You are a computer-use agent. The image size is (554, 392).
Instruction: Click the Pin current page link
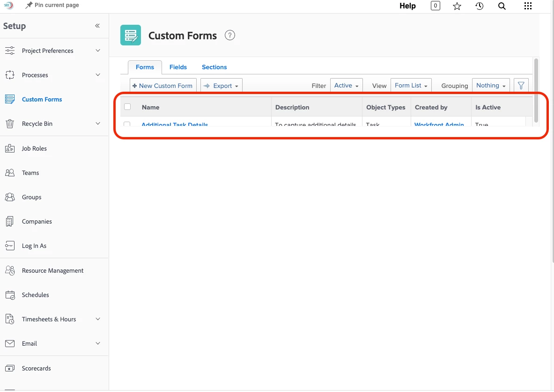[57, 5]
